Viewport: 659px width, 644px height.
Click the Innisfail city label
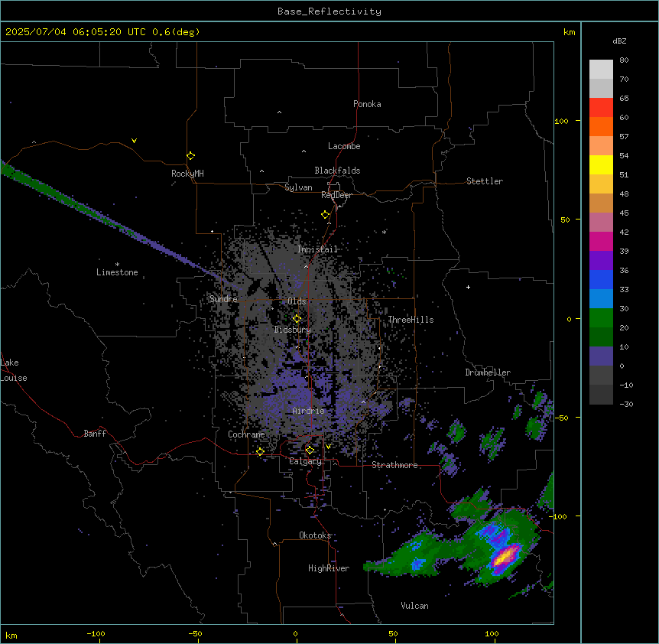[318, 249]
